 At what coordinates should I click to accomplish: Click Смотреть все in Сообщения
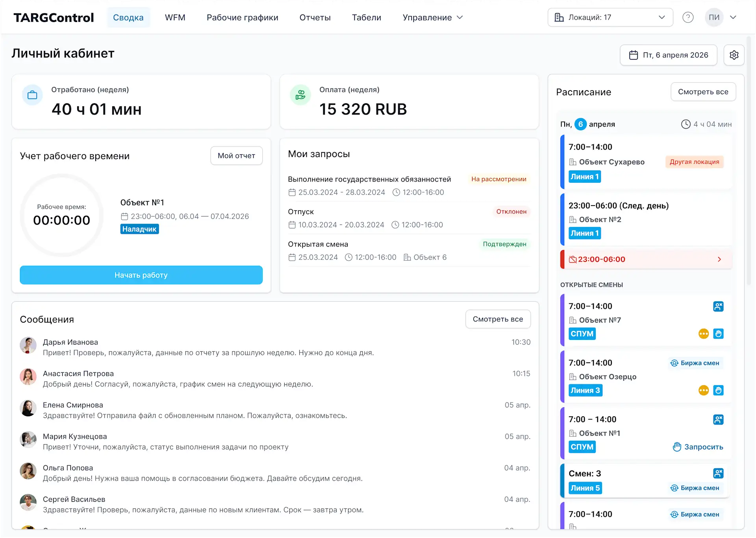[x=498, y=319]
